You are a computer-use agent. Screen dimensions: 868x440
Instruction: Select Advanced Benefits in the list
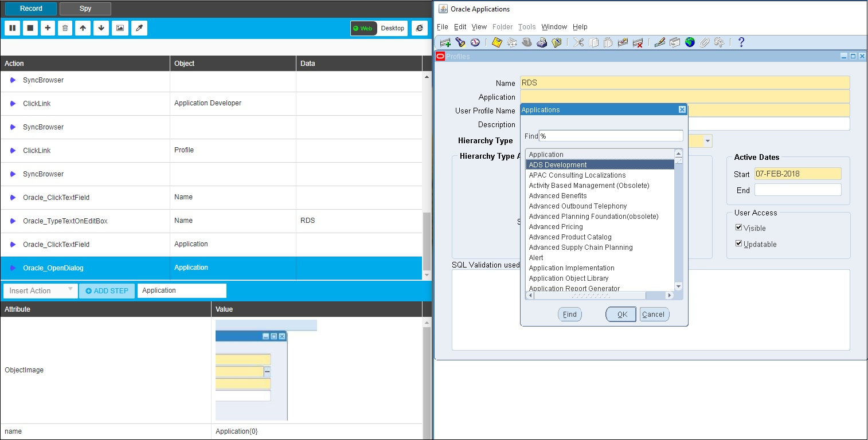click(x=600, y=196)
